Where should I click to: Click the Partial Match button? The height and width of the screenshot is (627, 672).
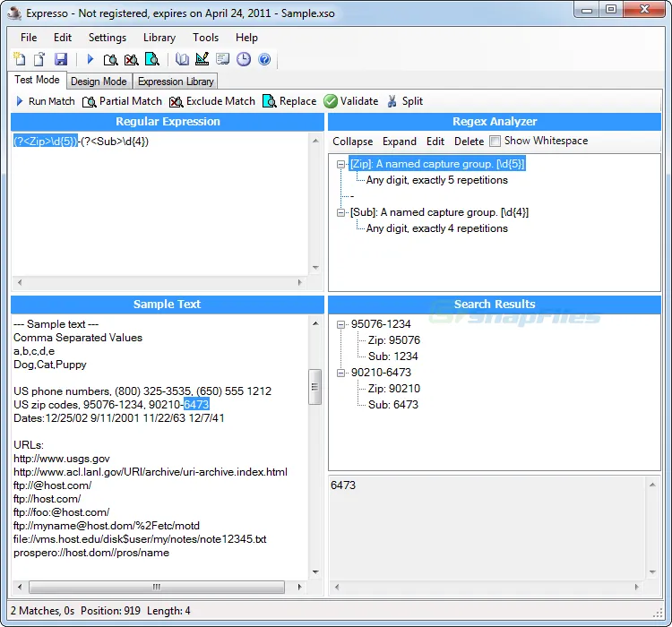(x=122, y=101)
